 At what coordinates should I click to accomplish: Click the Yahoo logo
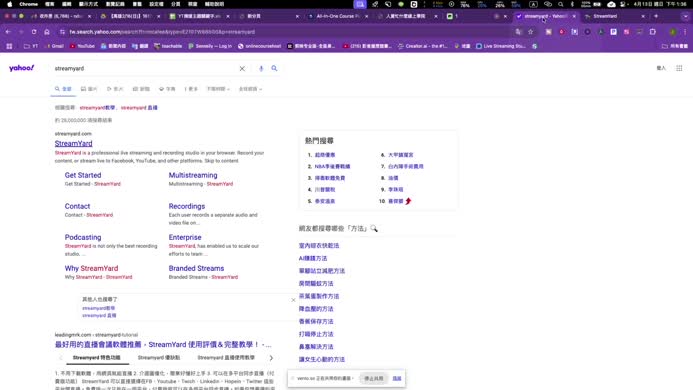(x=21, y=68)
